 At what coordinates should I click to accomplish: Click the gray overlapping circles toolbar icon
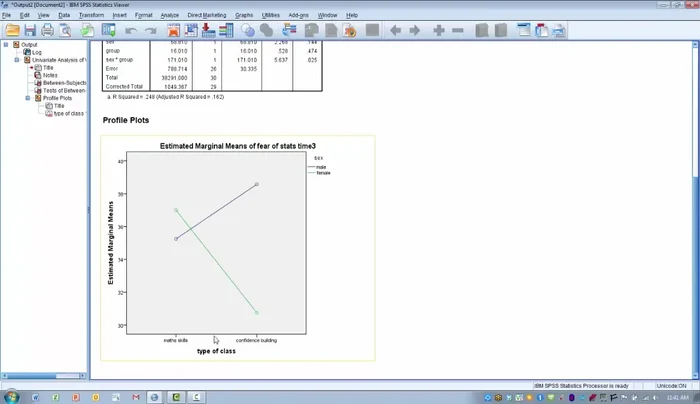(x=267, y=30)
